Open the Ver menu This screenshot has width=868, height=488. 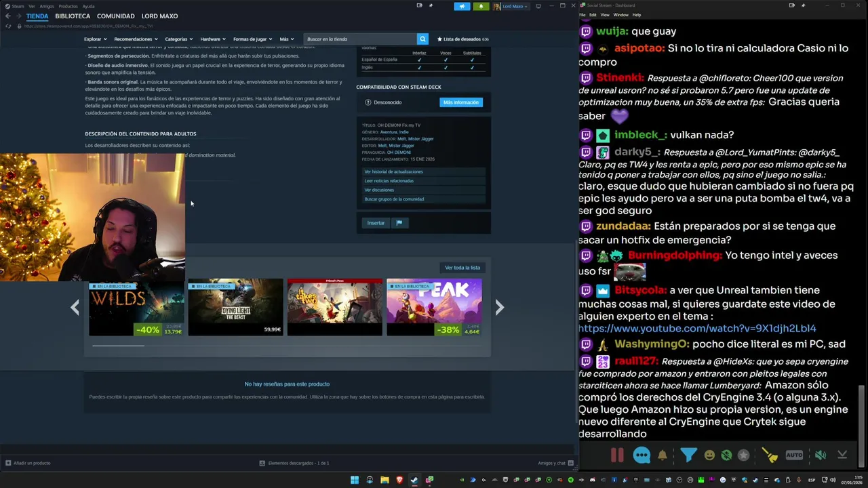point(31,6)
